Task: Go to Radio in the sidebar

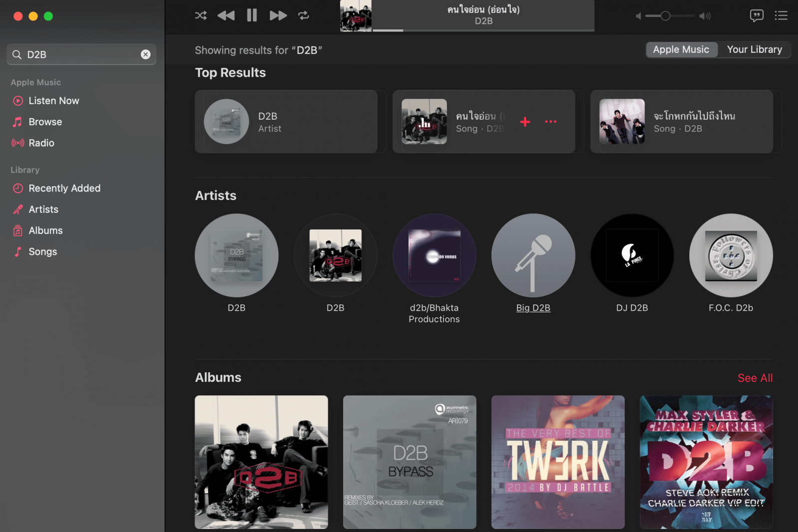Action: click(x=41, y=143)
